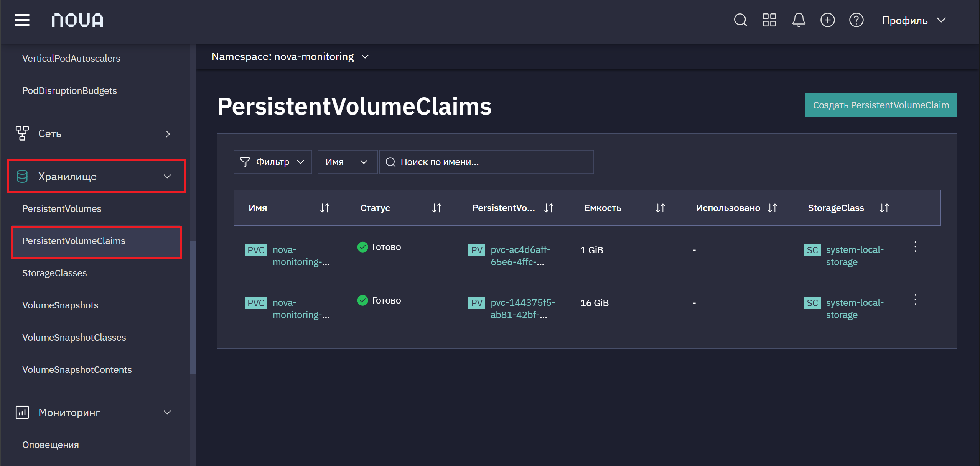
Task: Open the hamburger navigation menu
Action: 22,20
